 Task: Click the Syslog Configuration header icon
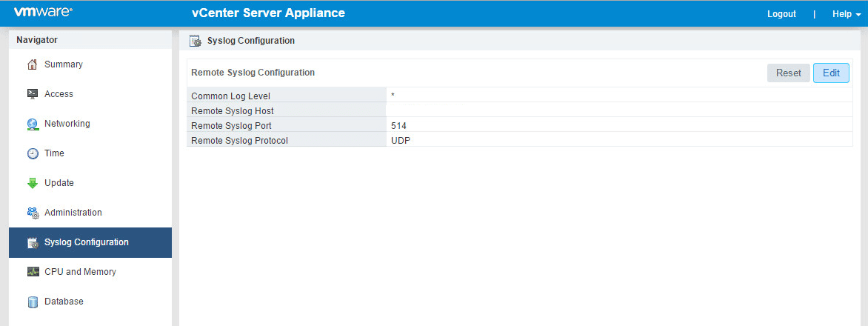[x=196, y=41]
